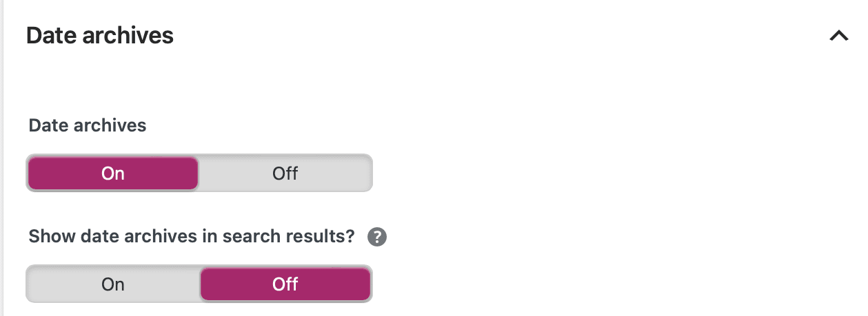The width and height of the screenshot is (868, 316).
Task: Set search results date archives switch to On
Action: coord(113,284)
